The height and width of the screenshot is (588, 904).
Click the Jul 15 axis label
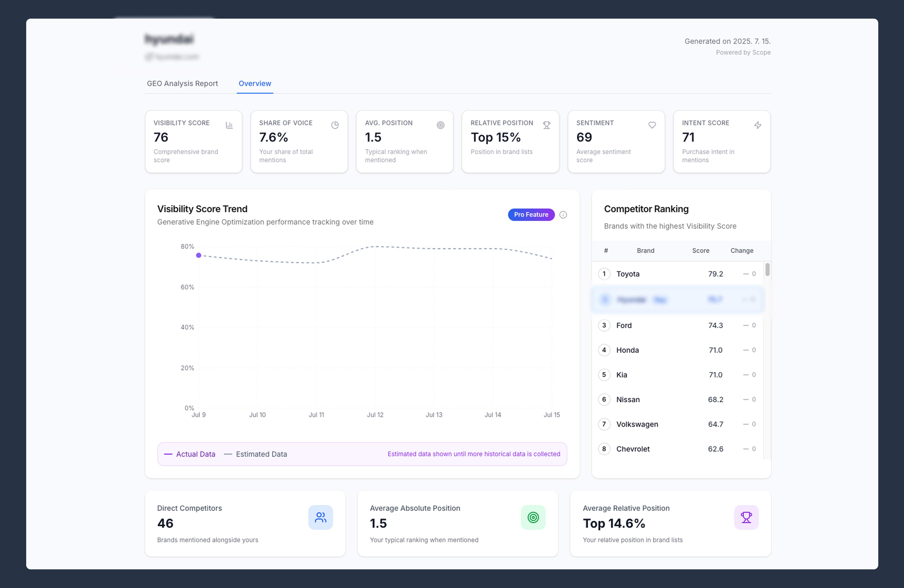click(x=551, y=415)
